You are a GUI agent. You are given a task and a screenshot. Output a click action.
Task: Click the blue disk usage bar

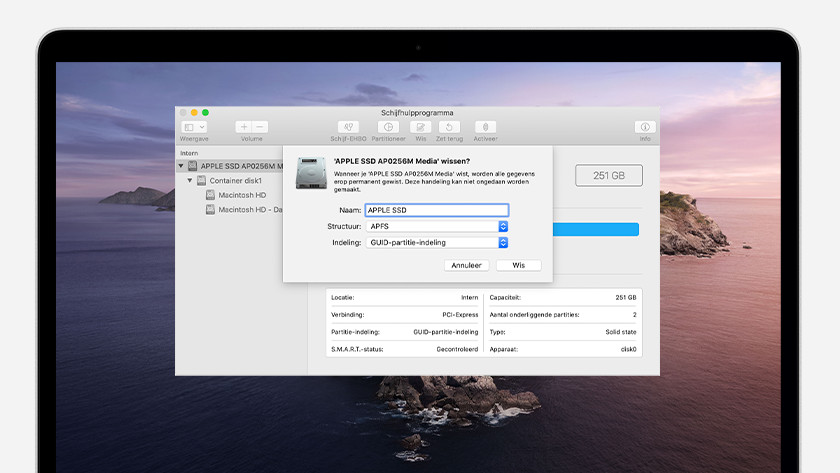(x=596, y=229)
